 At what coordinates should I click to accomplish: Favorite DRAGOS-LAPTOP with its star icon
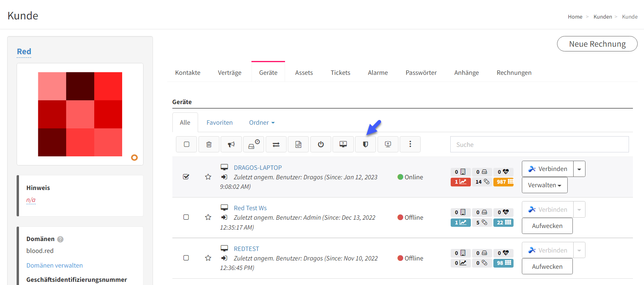pos(208,177)
